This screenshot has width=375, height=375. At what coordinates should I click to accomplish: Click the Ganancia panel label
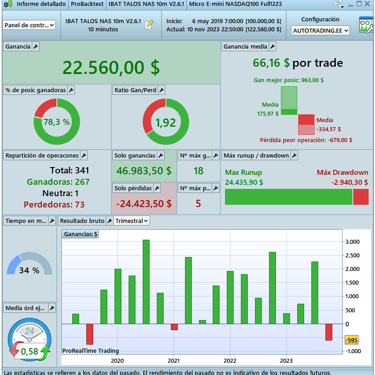pyautogui.click(x=18, y=47)
